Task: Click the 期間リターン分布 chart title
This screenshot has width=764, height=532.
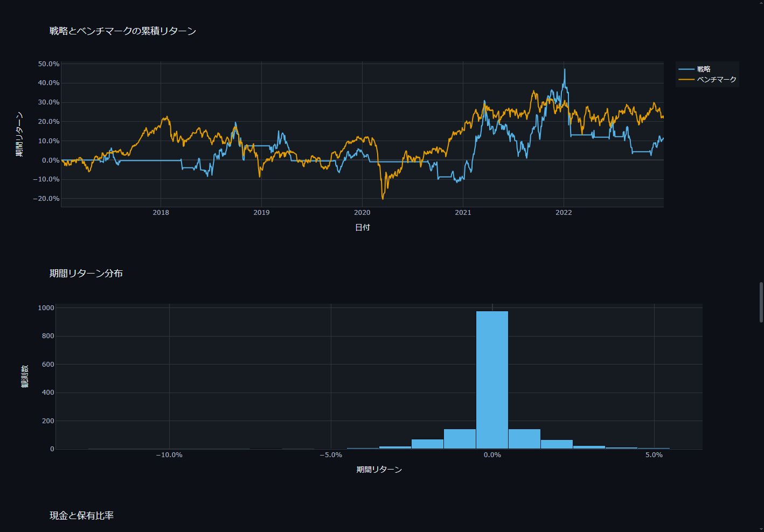Action: coord(86,274)
